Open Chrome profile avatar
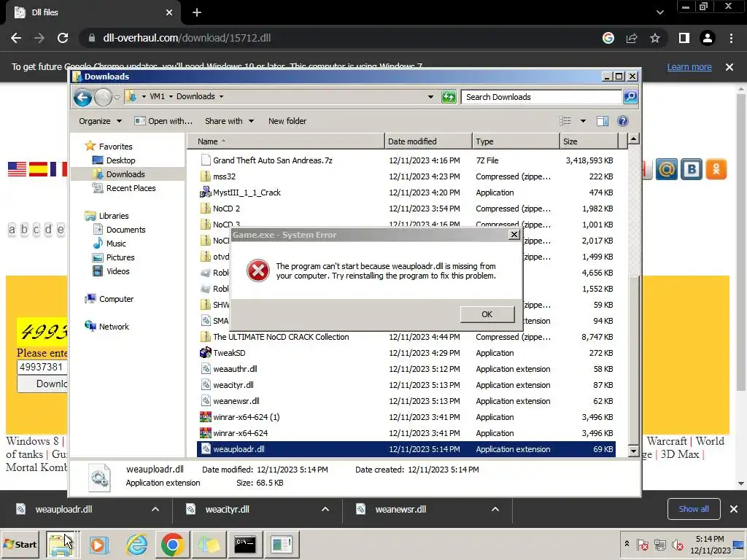Viewport: 747px width, 560px height. point(708,38)
